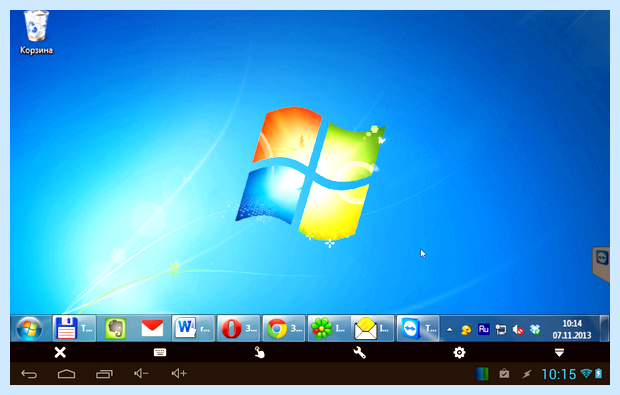Open the TeamViewer side panel tab
620x395 pixels.
(601, 264)
